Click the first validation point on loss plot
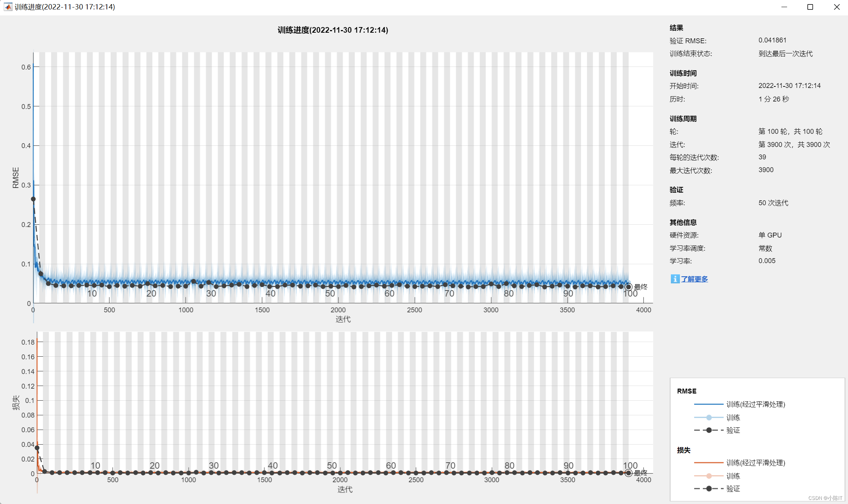This screenshot has height=504, width=848. tap(37, 448)
